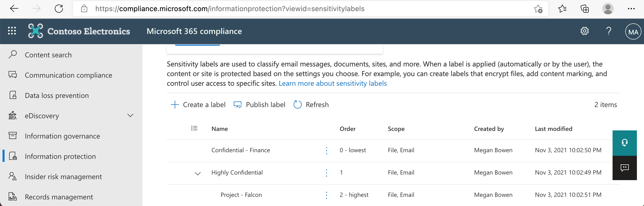Open the app launcher waffle icon

tap(12, 31)
